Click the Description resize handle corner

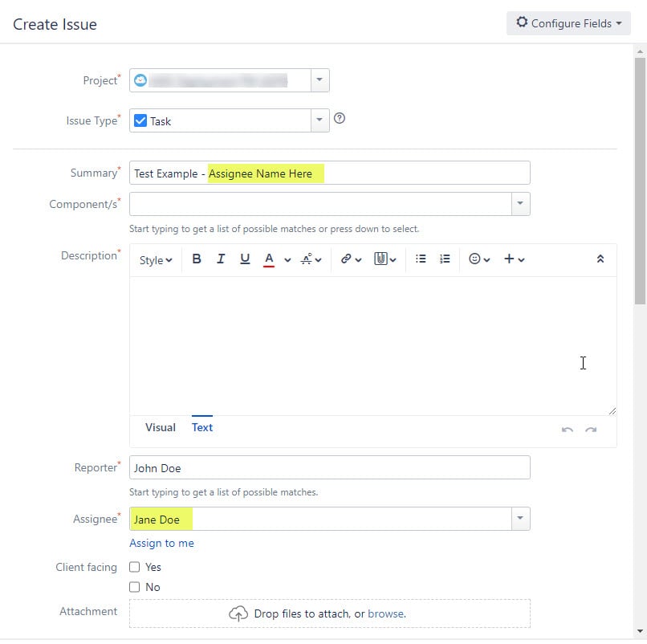click(612, 411)
